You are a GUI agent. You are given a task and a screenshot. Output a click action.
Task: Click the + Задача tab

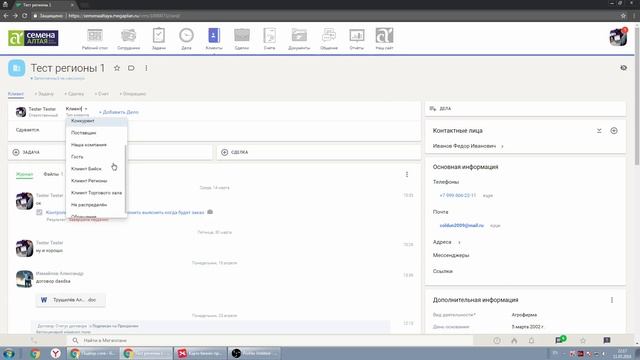click(44, 94)
